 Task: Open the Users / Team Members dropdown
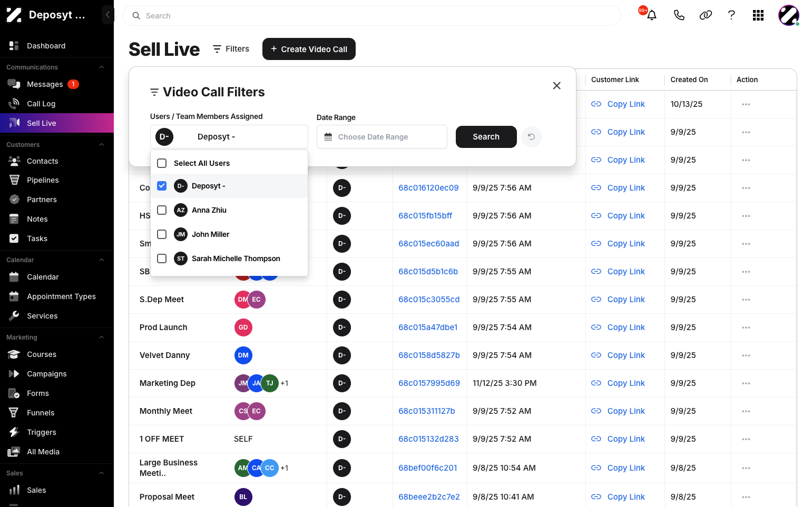coord(229,137)
